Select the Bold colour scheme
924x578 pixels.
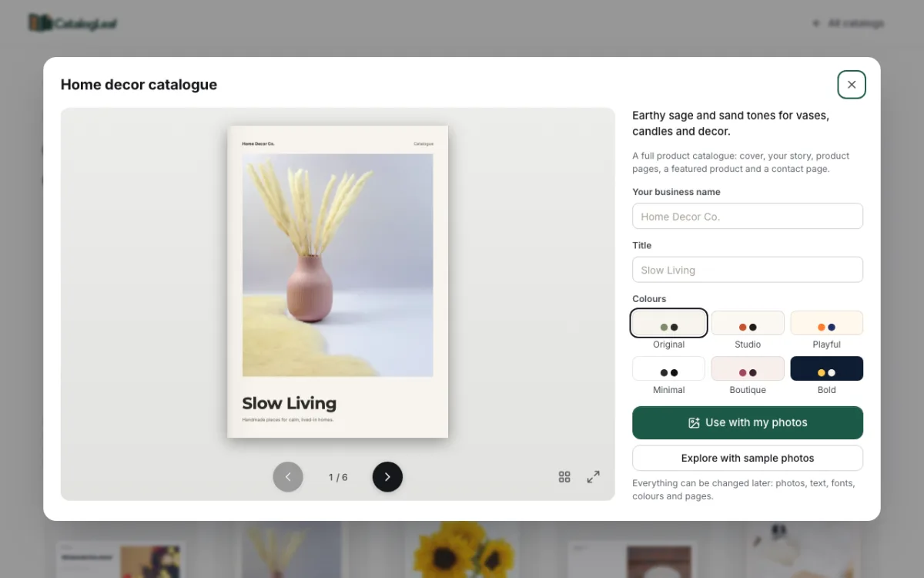click(826, 368)
